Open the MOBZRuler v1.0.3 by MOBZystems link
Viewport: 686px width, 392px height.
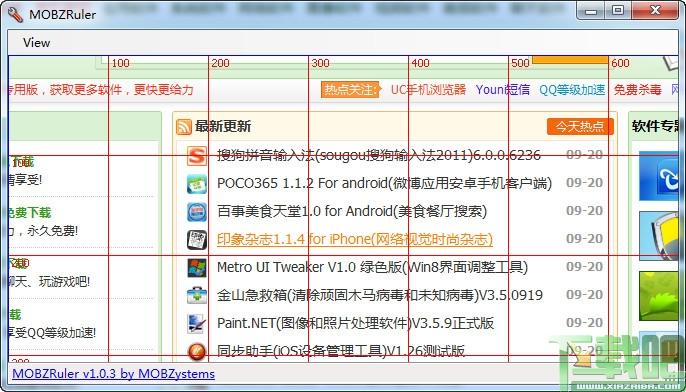(x=113, y=374)
